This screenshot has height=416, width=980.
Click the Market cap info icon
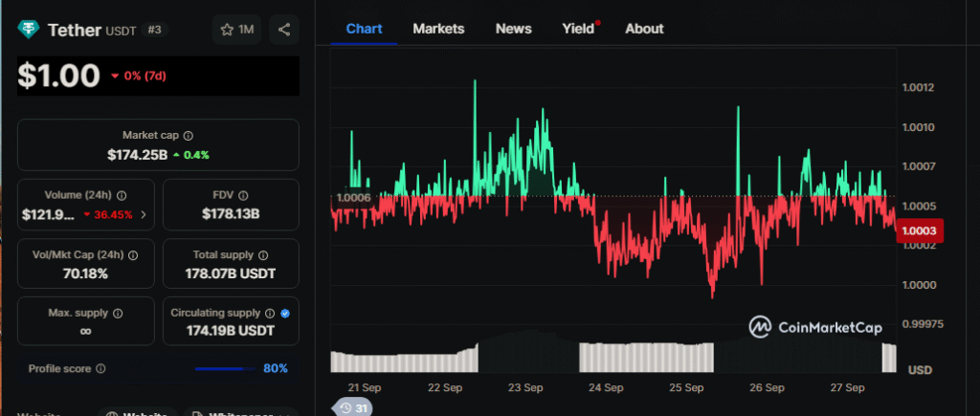[x=189, y=136]
